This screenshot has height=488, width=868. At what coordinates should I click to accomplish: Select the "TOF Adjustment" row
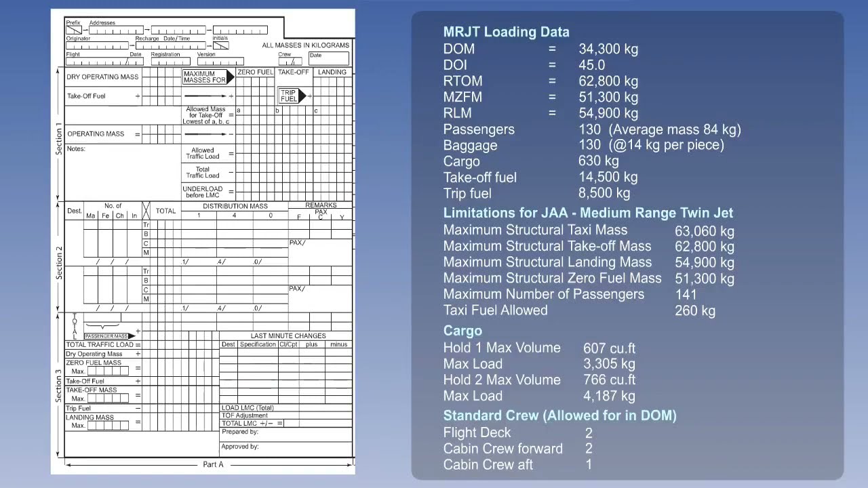pos(285,415)
